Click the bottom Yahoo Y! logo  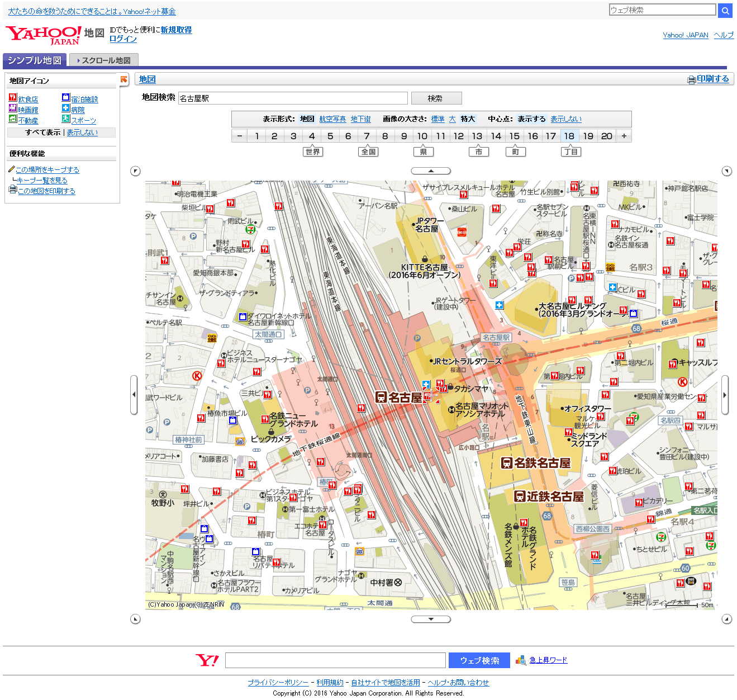pyautogui.click(x=207, y=660)
